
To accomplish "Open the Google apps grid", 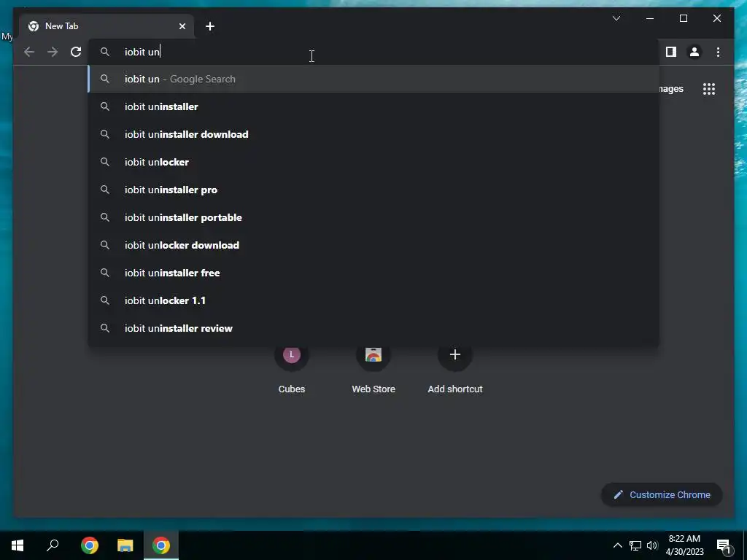I will (x=709, y=89).
